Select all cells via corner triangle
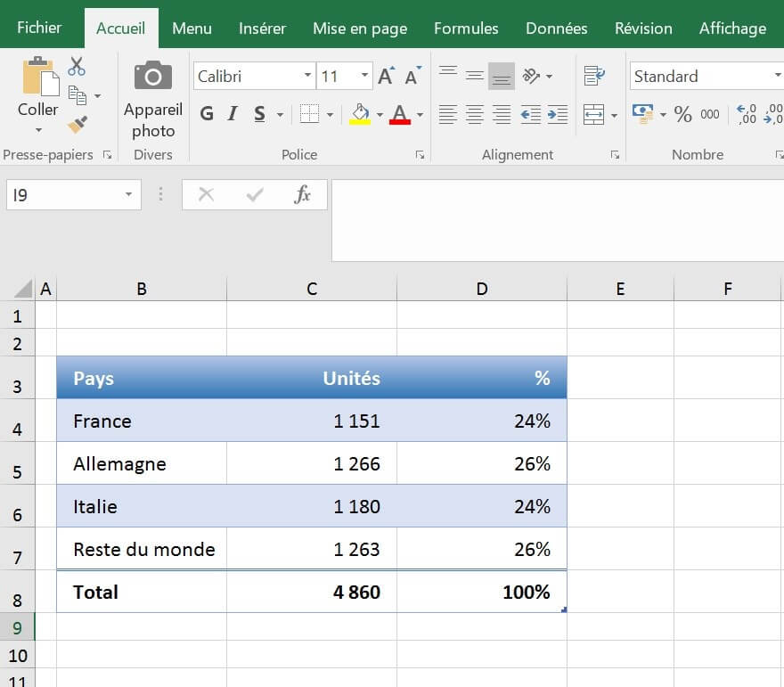Image resolution: width=784 pixels, height=687 pixels. point(23,289)
